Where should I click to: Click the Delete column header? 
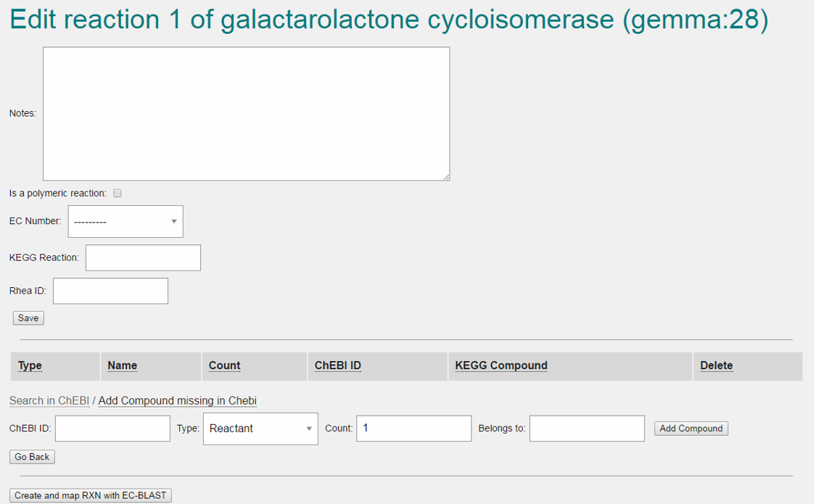716,365
